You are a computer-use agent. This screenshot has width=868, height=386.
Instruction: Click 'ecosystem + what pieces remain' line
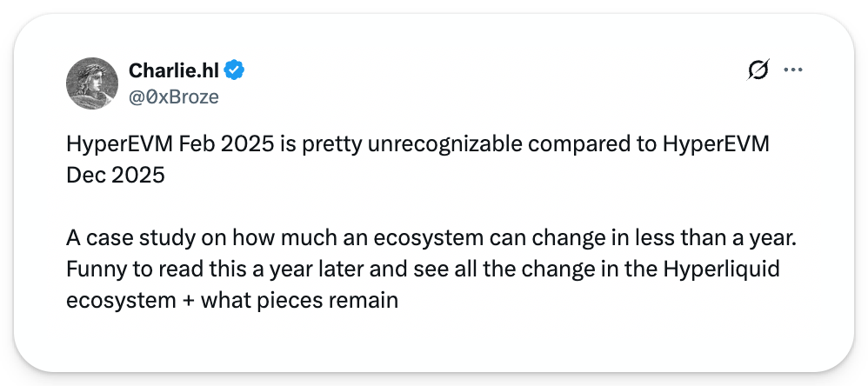(231, 301)
